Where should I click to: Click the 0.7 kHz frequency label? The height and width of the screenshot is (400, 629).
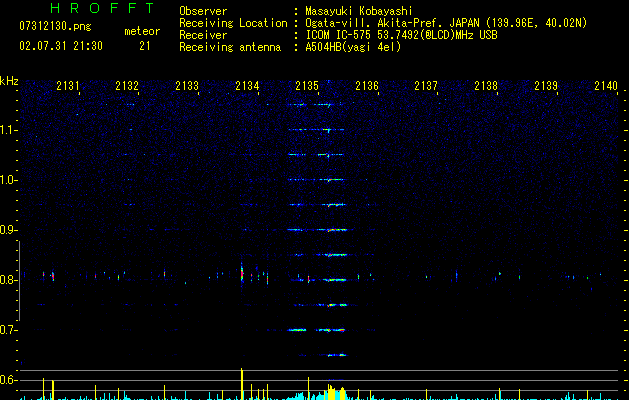pyautogui.click(x=7, y=330)
